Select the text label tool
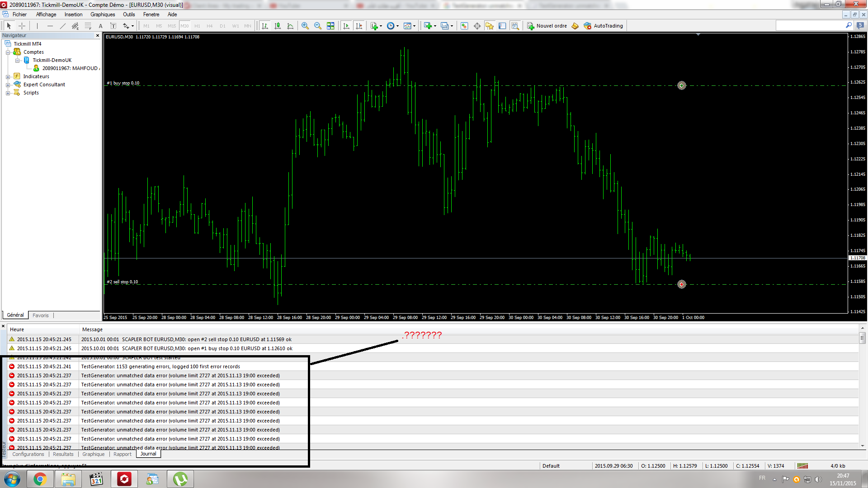868x488 pixels. [113, 26]
